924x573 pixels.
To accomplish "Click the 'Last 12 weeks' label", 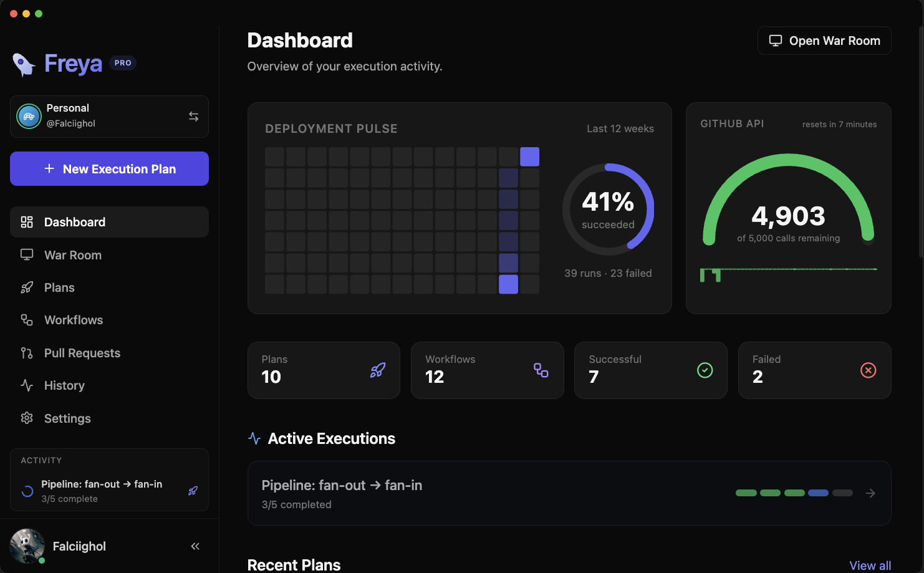I will click(620, 128).
